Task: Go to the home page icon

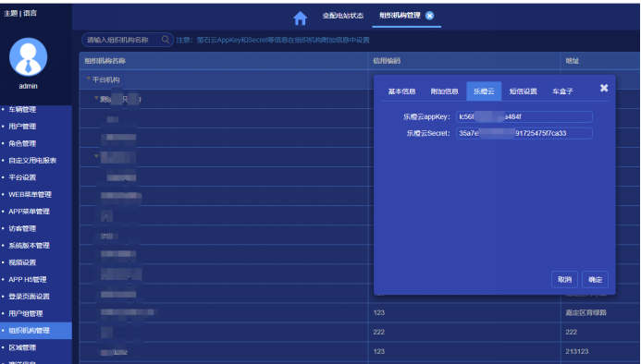Action: pos(300,18)
